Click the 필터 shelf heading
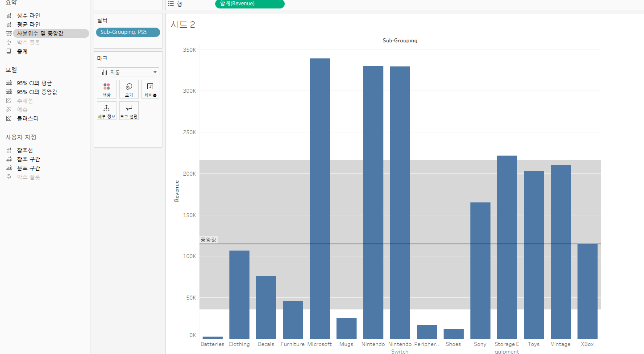This screenshot has height=354, width=644. [102, 20]
